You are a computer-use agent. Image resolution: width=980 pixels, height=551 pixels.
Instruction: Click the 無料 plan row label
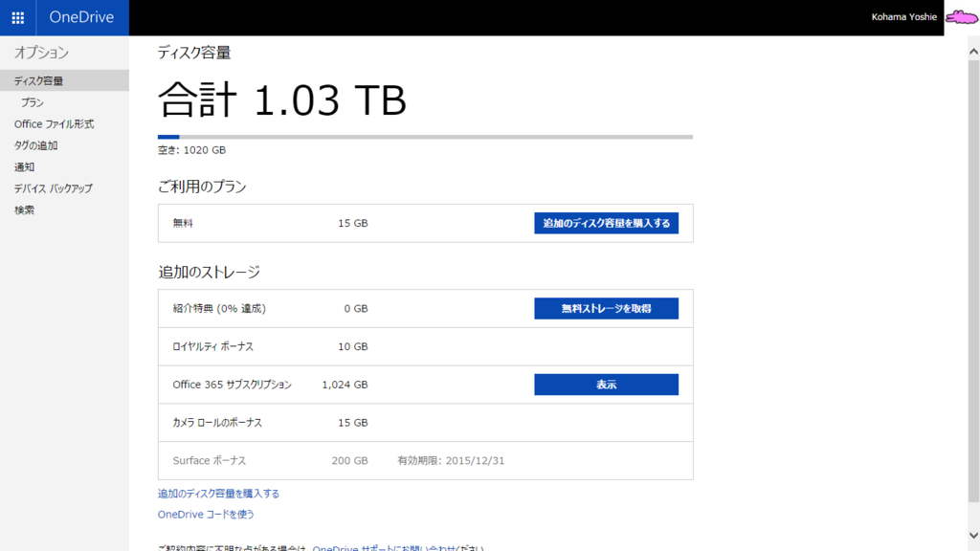183,223
